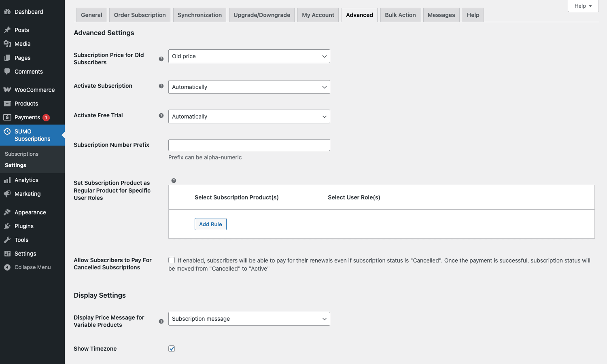Click the Subscription Number Prefix input field
607x364 pixels.
tap(249, 145)
